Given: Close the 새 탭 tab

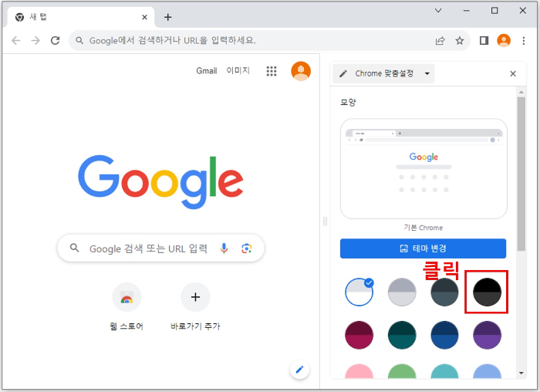Looking at the screenshot, I should [x=145, y=17].
